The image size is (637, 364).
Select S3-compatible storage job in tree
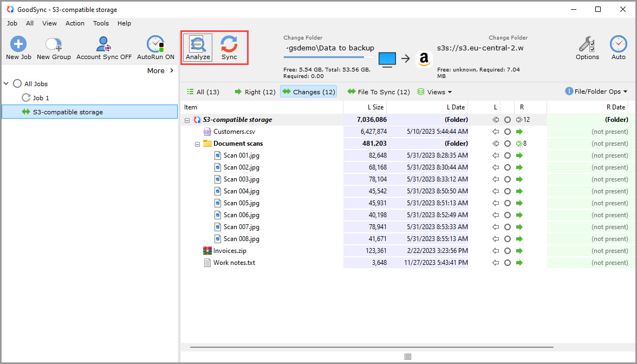90,112
